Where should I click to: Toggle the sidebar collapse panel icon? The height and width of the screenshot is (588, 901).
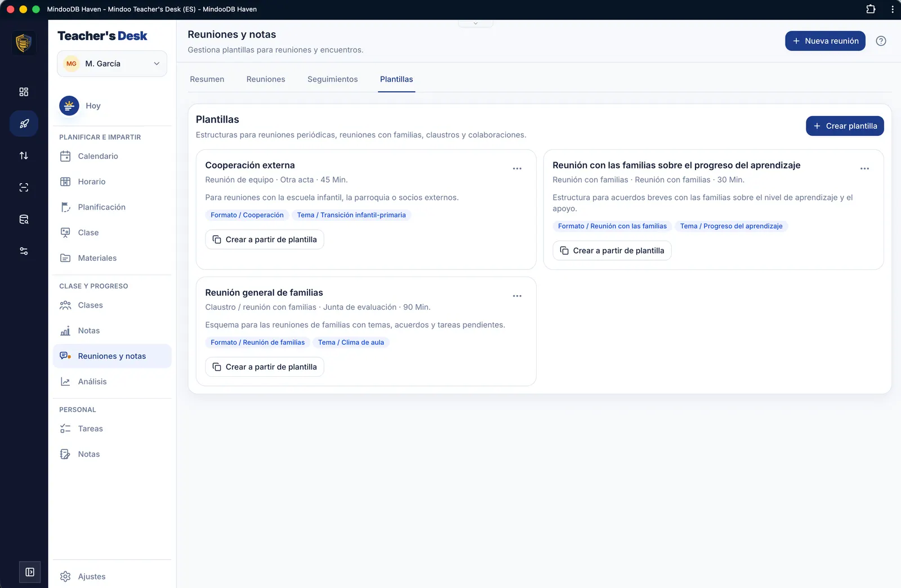pyautogui.click(x=30, y=572)
